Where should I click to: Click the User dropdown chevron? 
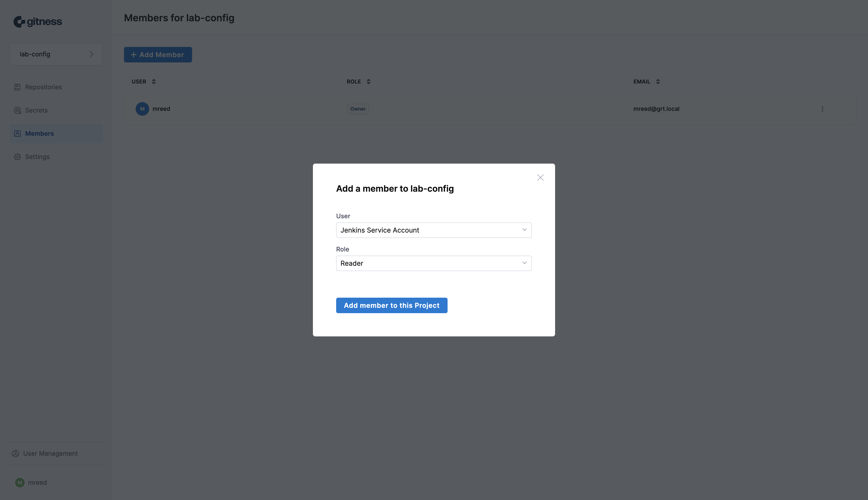(524, 230)
